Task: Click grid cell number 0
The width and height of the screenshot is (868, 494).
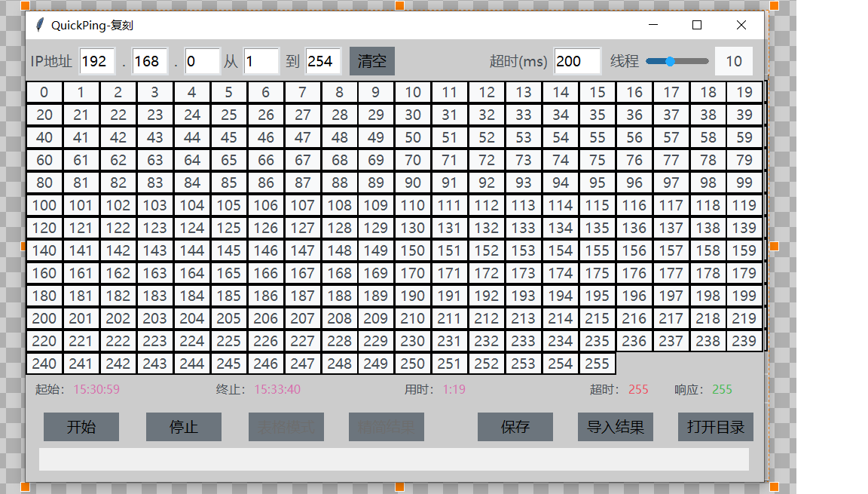Action: click(x=44, y=93)
